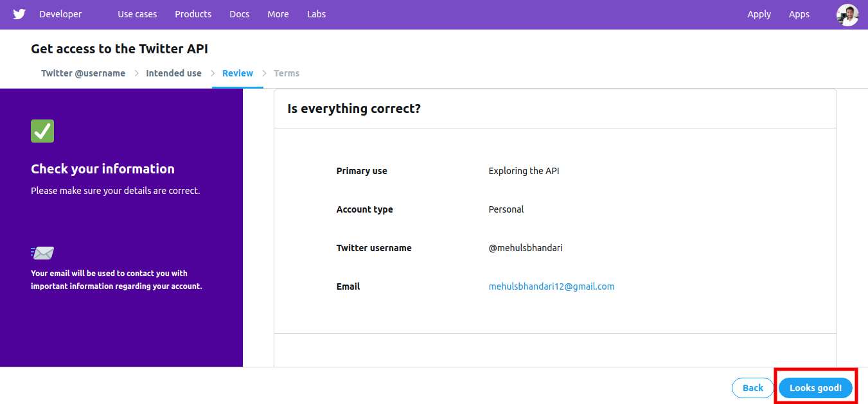This screenshot has height=404, width=868.
Task: Open the Docs menu
Action: coord(240,14)
